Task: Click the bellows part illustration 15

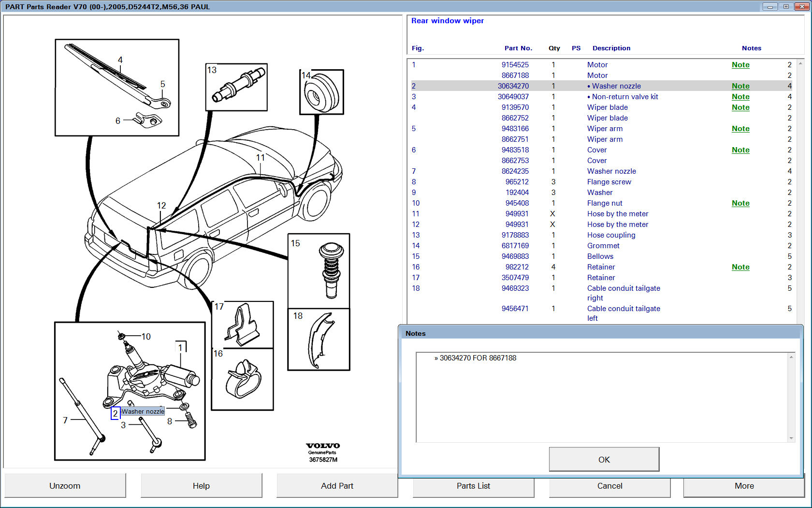Action: 331,271
